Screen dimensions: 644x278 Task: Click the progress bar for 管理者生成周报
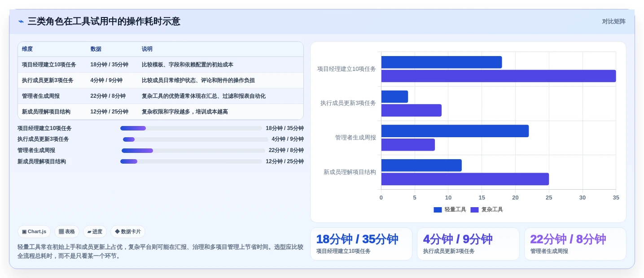click(193, 151)
